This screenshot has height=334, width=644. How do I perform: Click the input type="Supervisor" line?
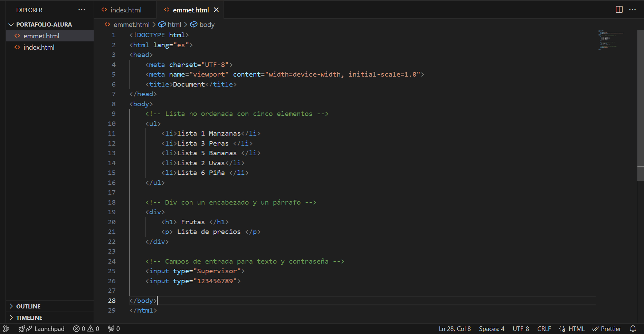pos(195,271)
